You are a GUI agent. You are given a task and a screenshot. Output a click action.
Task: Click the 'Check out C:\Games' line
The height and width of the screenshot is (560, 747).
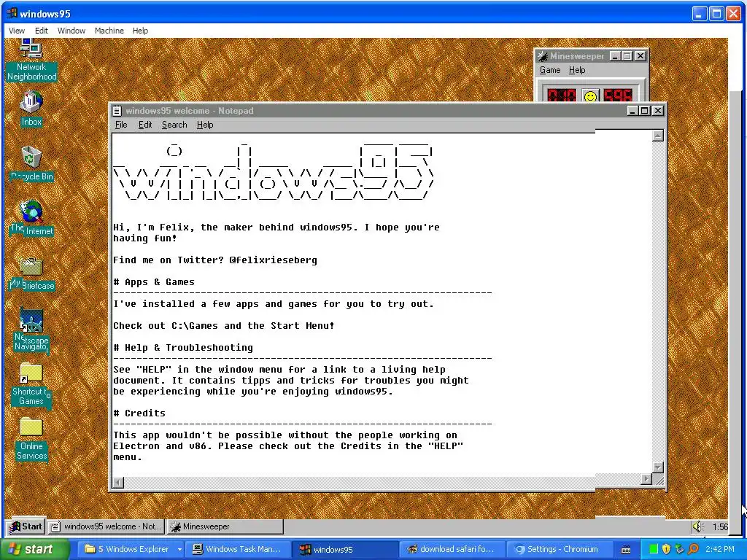224,326
